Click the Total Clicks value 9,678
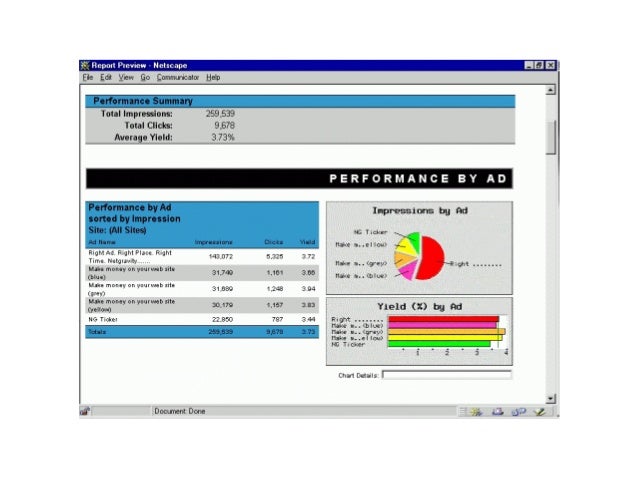638x479 pixels. 225,125
